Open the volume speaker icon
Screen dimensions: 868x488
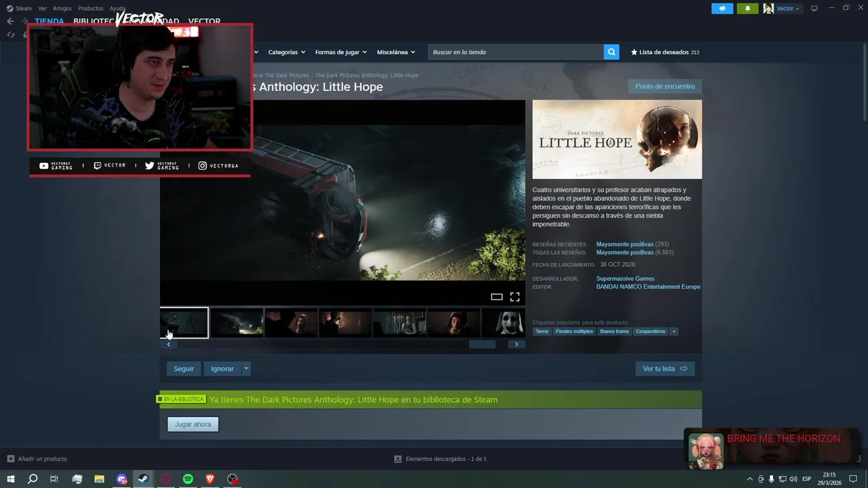[x=793, y=479]
